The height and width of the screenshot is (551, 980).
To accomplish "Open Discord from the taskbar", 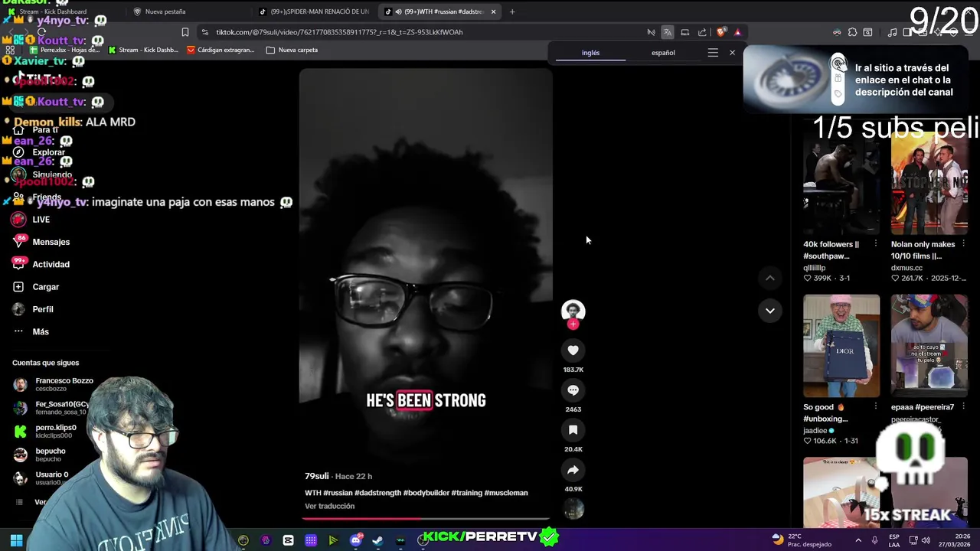I will tap(355, 541).
